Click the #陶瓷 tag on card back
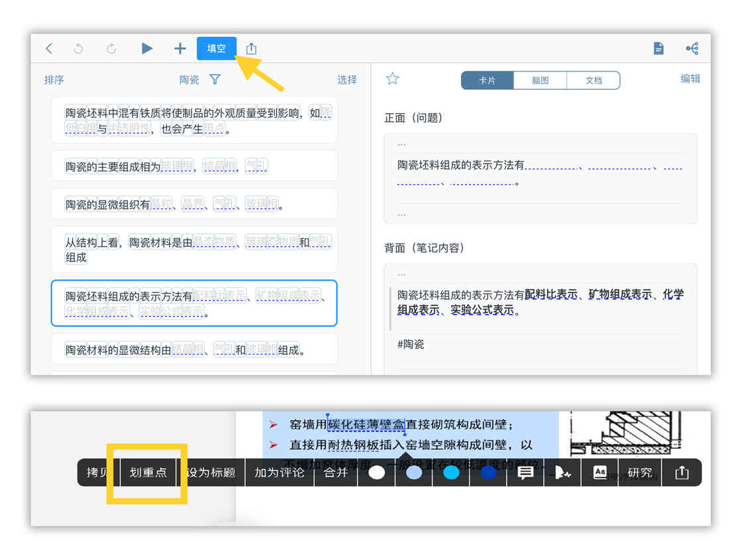The width and height of the screenshot is (742, 560). coord(410,344)
